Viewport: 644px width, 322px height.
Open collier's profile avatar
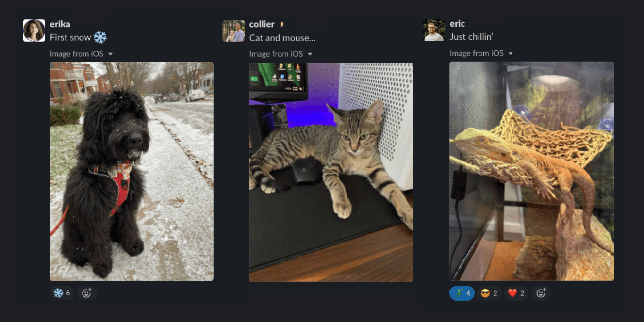pyautogui.click(x=233, y=31)
